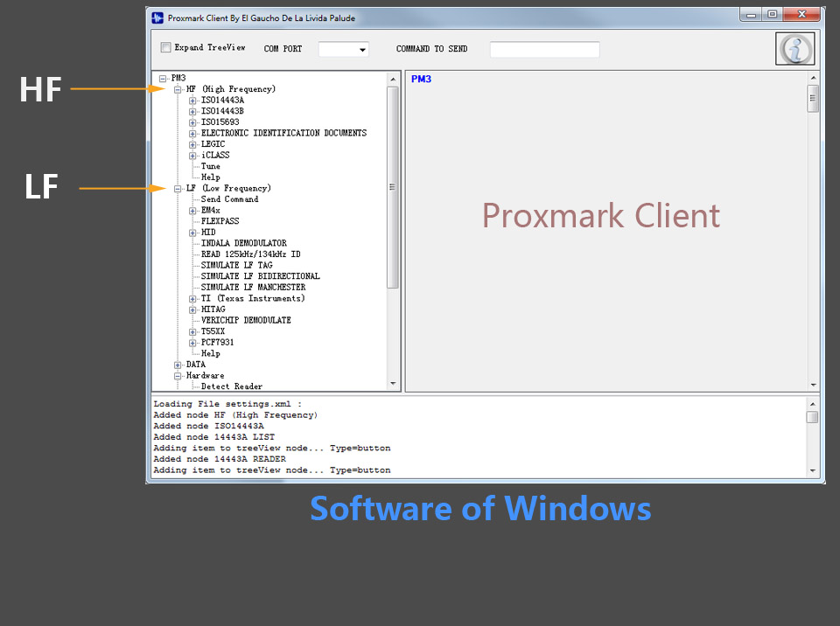840x626 pixels.
Task: Open the COM PORT dropdown
Action: tap(344, 50)
